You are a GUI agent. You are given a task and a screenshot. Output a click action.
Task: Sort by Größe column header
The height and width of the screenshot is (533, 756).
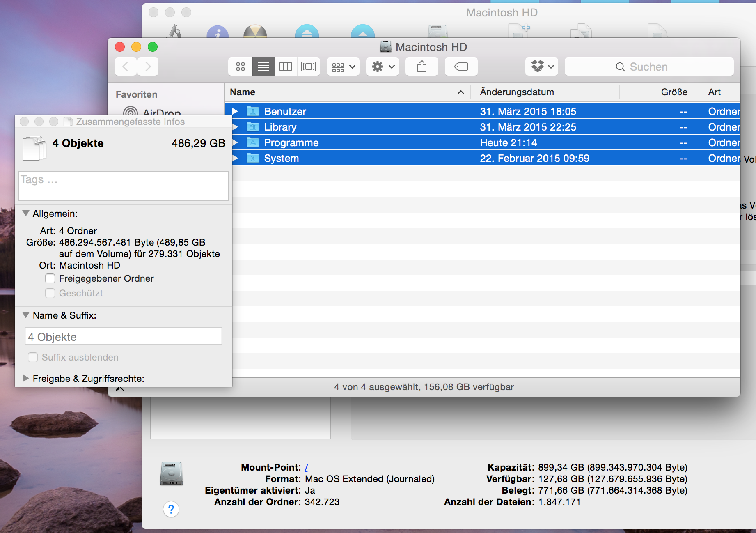674,92
